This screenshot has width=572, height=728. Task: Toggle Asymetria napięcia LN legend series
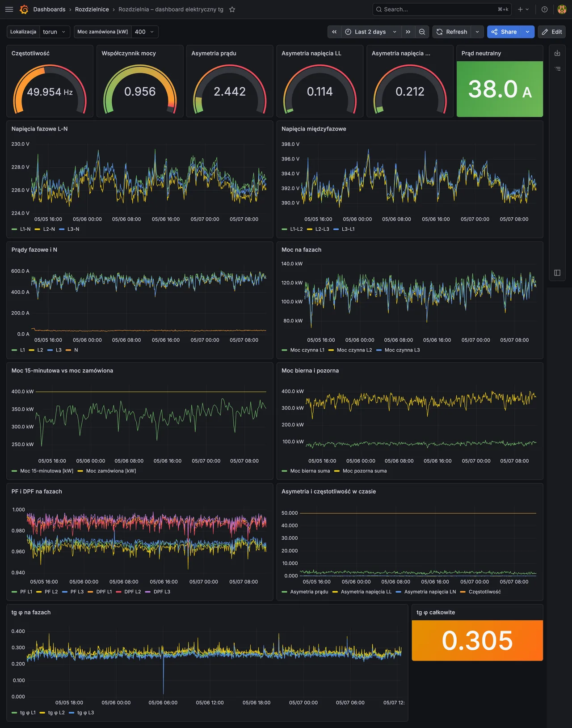point(430,592)
